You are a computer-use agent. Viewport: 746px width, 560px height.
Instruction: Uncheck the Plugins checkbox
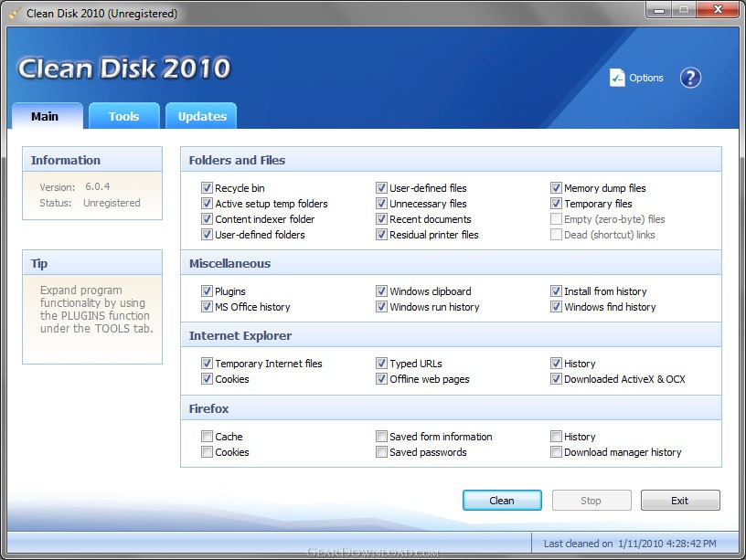(207, 291)
